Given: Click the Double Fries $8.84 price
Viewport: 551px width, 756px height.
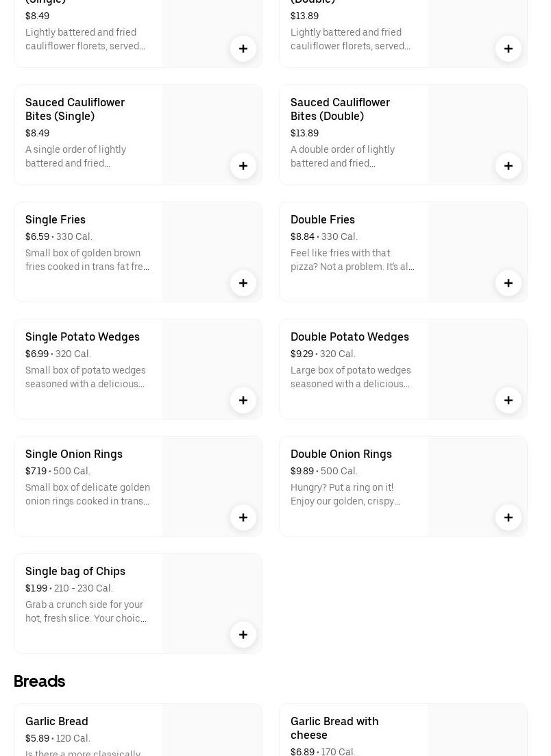Looking at the screenshot, I should (302, 236).
